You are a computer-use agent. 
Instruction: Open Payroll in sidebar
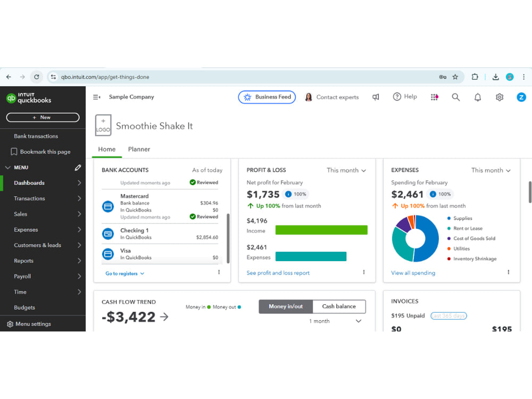coord(43,277)
